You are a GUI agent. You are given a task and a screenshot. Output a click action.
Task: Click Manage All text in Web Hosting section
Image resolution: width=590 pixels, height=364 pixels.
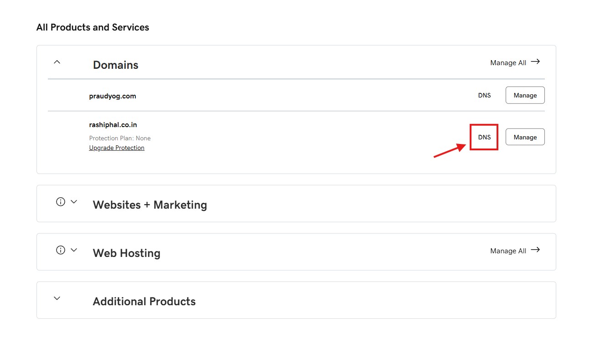tap(508, 251)
